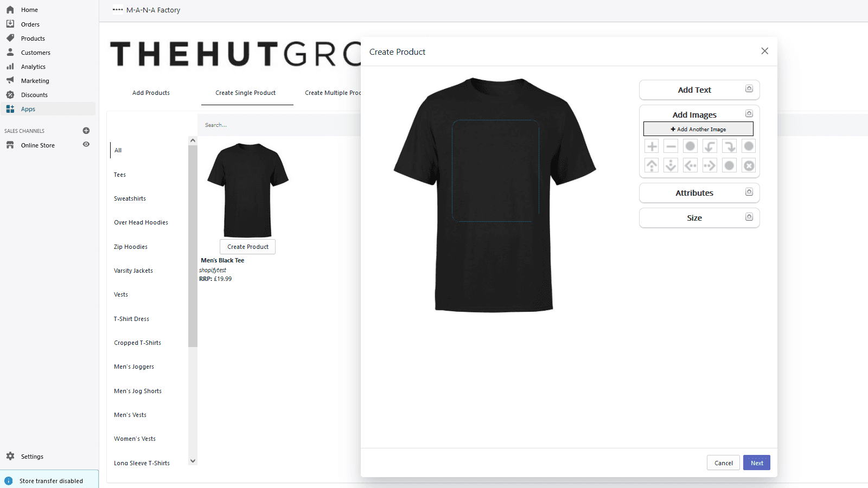This screenshot has width=868, height=488.
Task: Select the zoom out minus icon
Action: coord(671,145)
